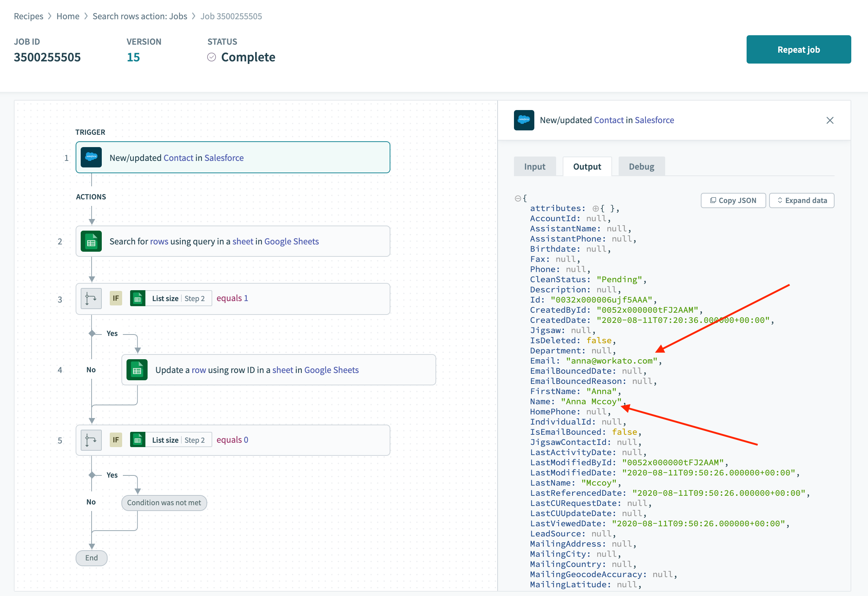Collapse the root JSON object

click(x=519, y=198)
